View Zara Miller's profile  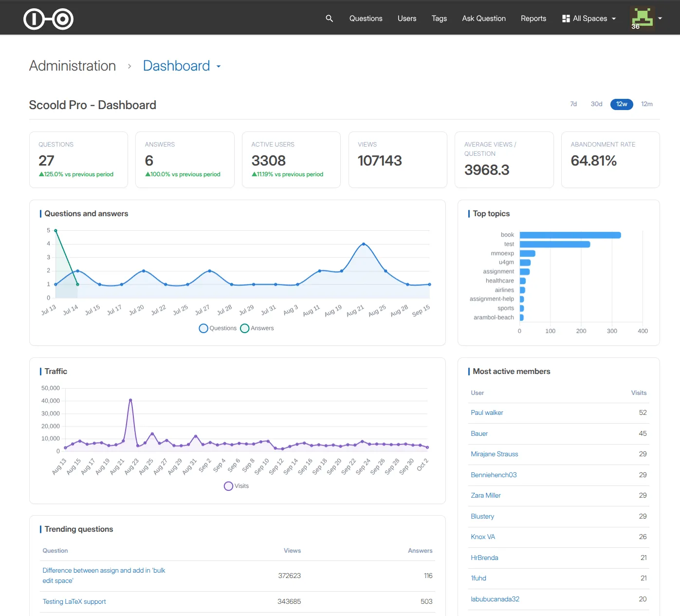coord(486,496)
